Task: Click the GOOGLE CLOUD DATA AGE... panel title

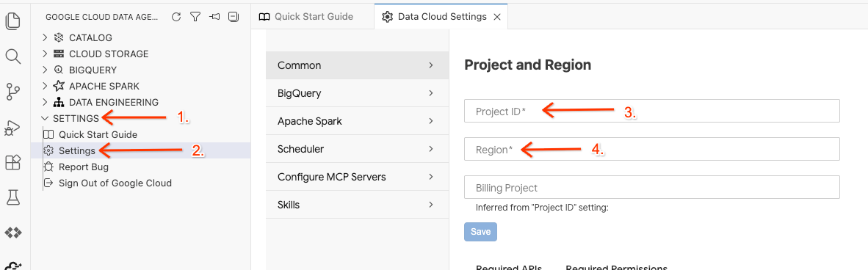Action: click(x=102, y=17)
